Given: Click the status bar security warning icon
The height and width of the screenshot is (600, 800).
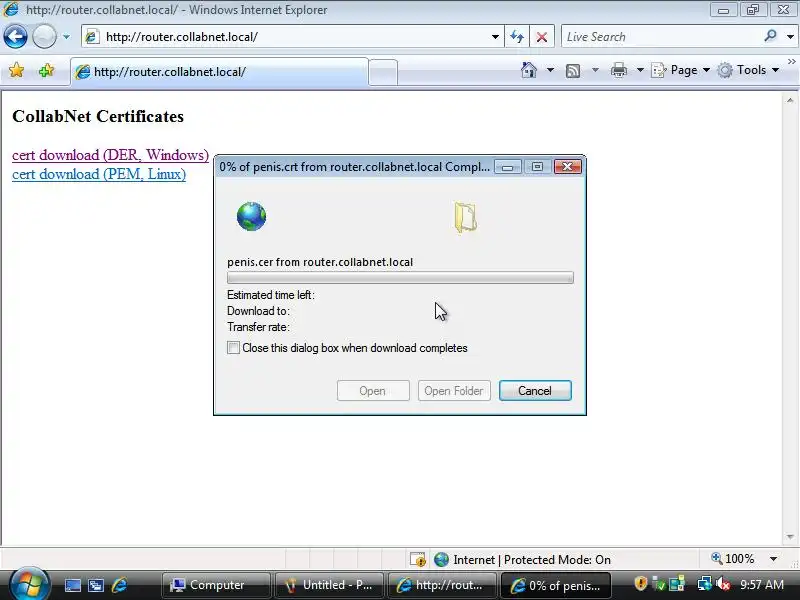Looking at the screenshot, I should [x=418, y=559].
